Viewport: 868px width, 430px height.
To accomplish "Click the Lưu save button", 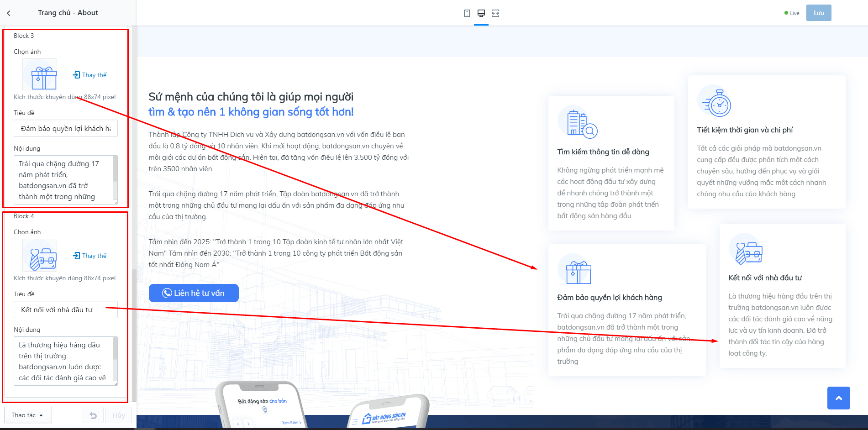I will [x=819, y=13].
